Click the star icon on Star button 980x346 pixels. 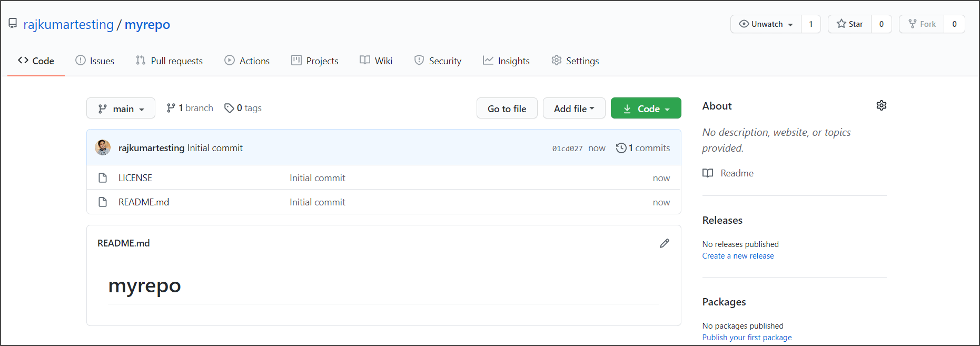pyautogui.click(x=842, y=24)
